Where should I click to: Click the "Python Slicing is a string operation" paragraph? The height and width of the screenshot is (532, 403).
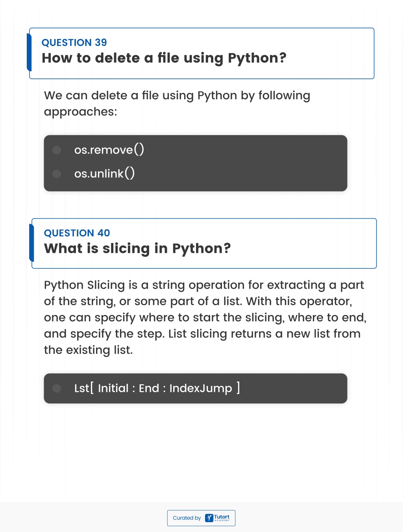[x=205, y=317]
